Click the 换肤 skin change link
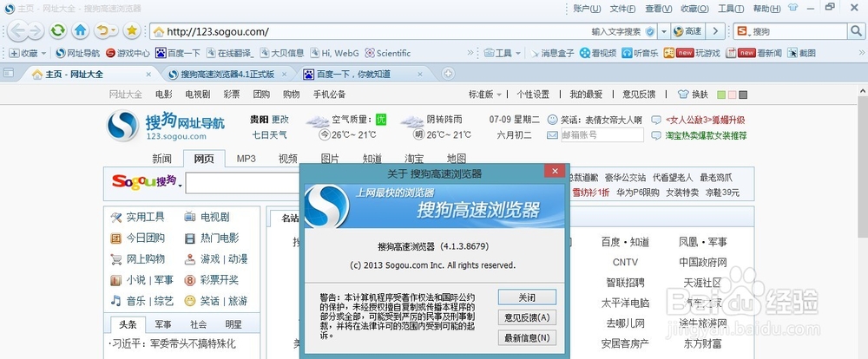 [x=693, y=95]
